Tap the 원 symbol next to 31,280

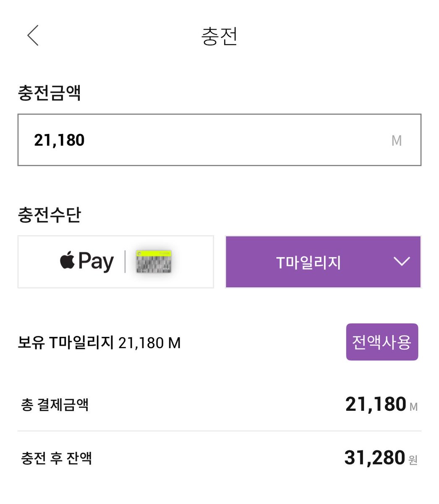[413, 460]
